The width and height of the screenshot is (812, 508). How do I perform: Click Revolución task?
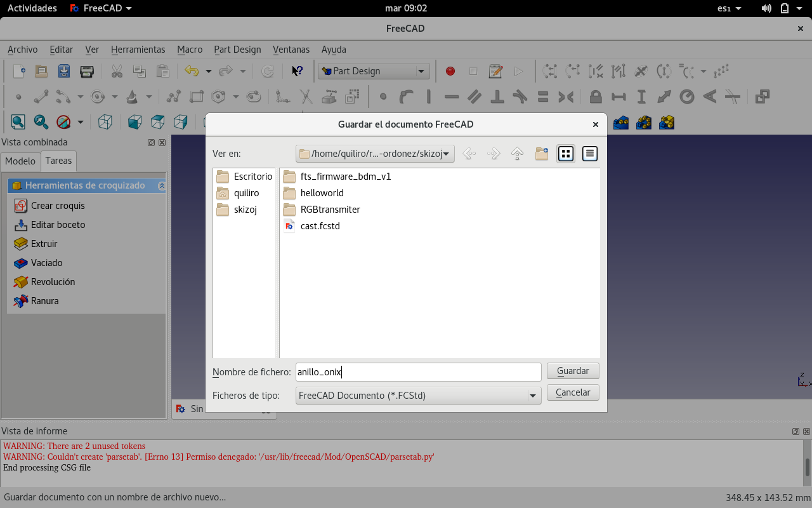pyautogui.click(x=44, y=282)
